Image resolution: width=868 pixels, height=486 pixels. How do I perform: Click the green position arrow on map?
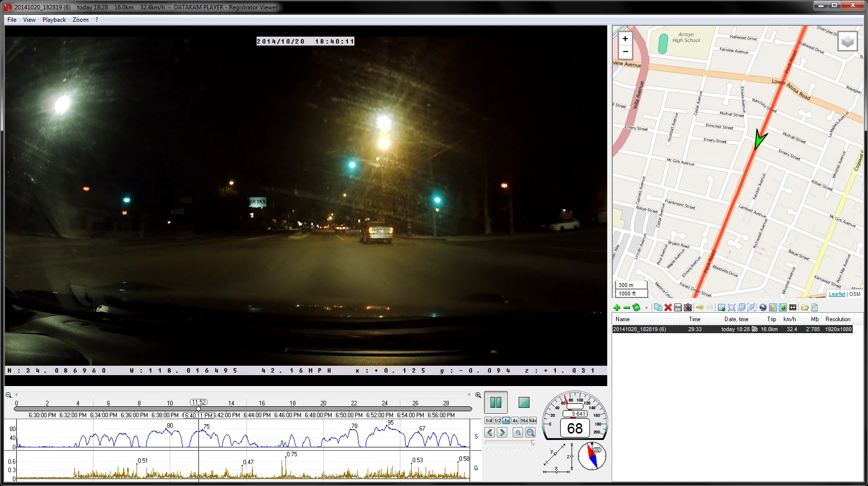pos(760,139)
